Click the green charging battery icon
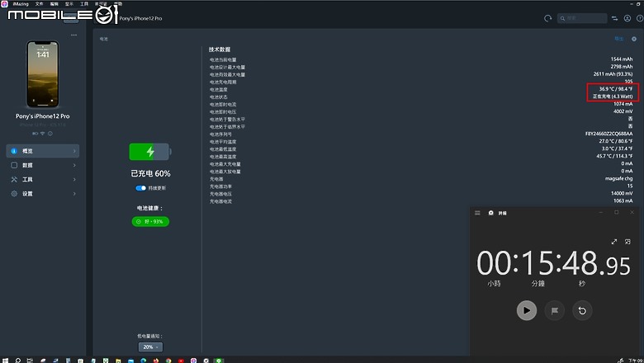 [x=150, y=152]
